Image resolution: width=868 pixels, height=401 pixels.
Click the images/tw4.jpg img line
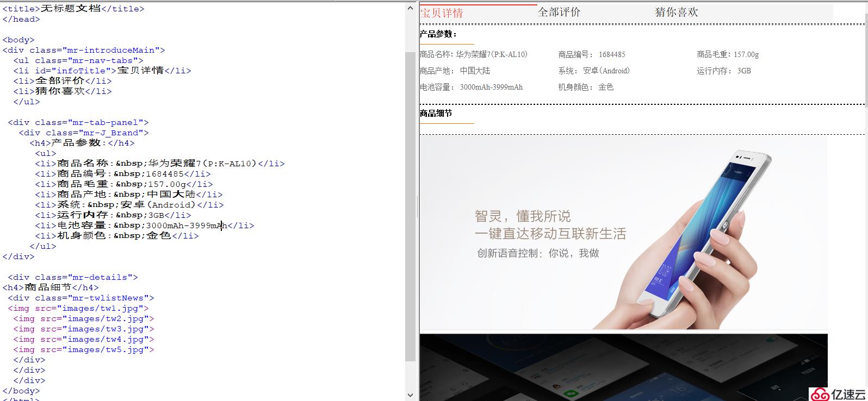[84, 339]
